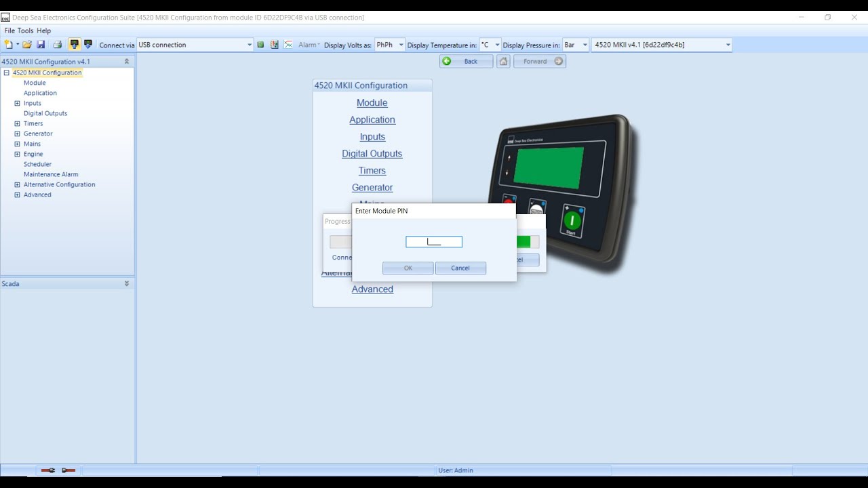Open the New file dropdown arrow
This screenshot has width=868, height=488.
point(18,45)
